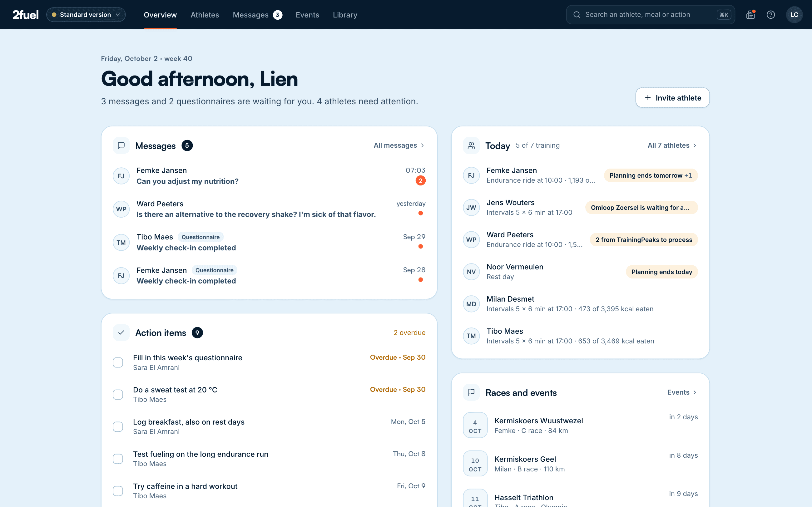
Task: Click the 4 OCT date badge
Action: tap(475, 425)
